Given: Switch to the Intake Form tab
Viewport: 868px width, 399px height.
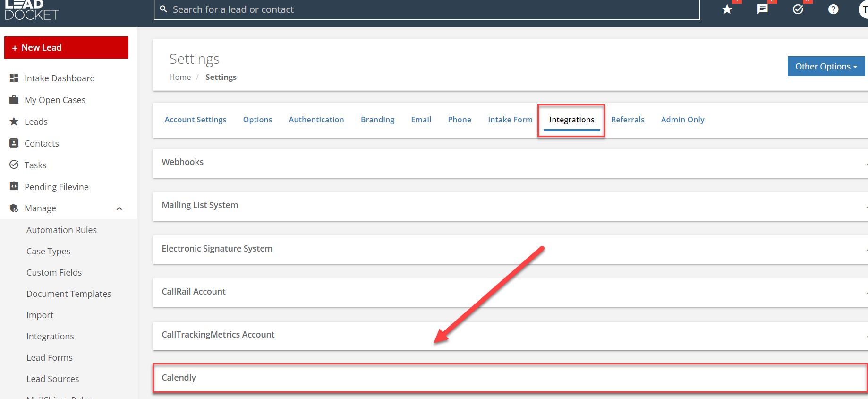Looking at the screenshot, I should click(510, 120).
